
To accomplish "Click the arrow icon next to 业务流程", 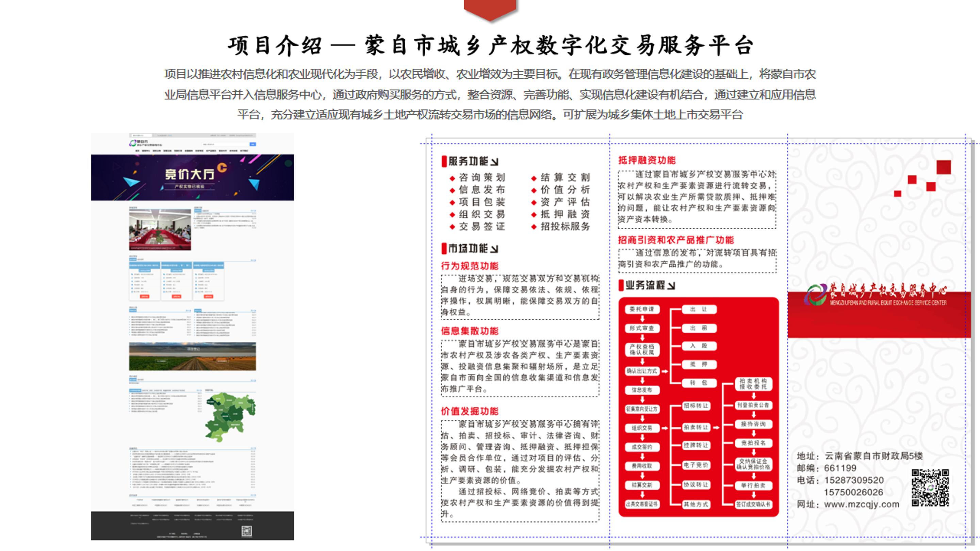I will click(671, 286).
